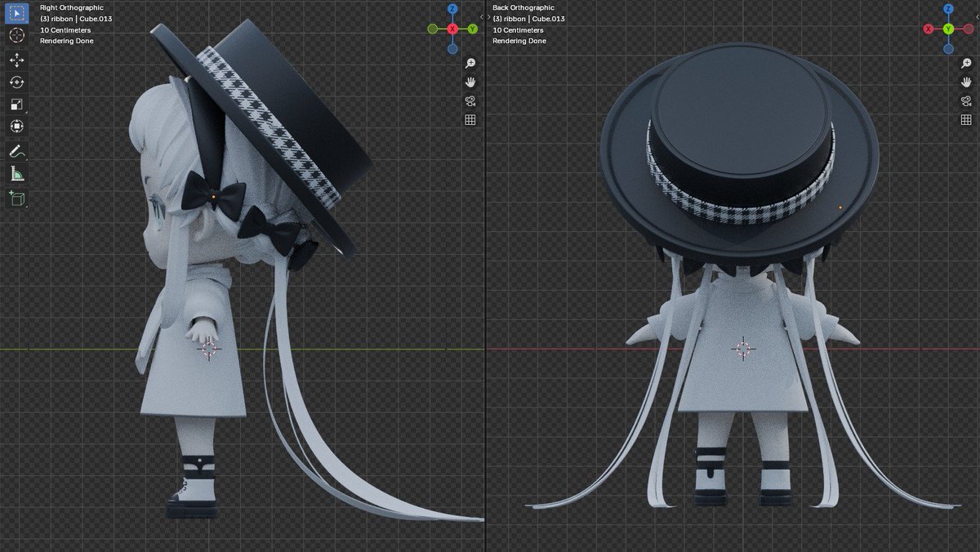The height and width of the screenshot is (552, 980).
Task: Click the Zoom icon in Right Orthographic viewport
Action: coord(470,64)
